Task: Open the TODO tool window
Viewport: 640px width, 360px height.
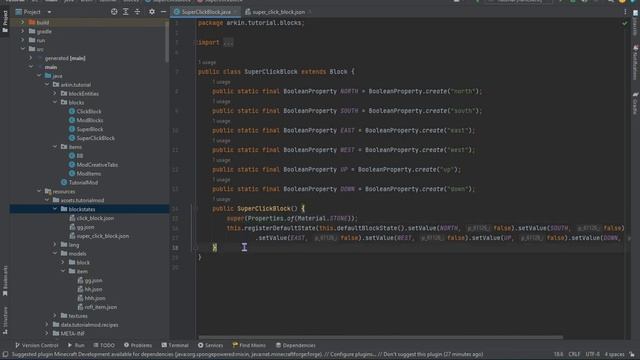Action: click(x=104, y=345)
